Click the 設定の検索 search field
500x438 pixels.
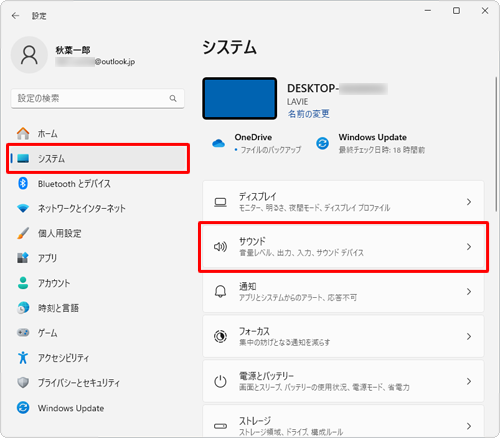[97, 98]
